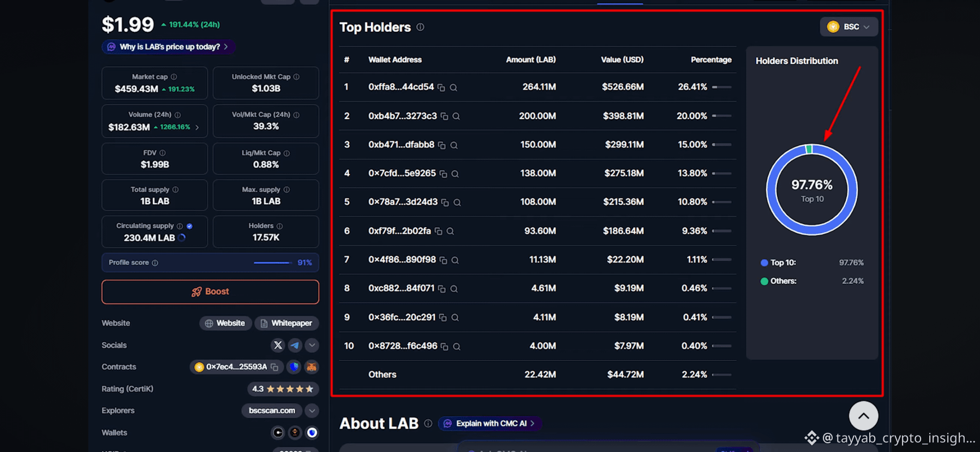
Task: Show Unlocked Mkt Cap info icon
Action: point(296,77)
